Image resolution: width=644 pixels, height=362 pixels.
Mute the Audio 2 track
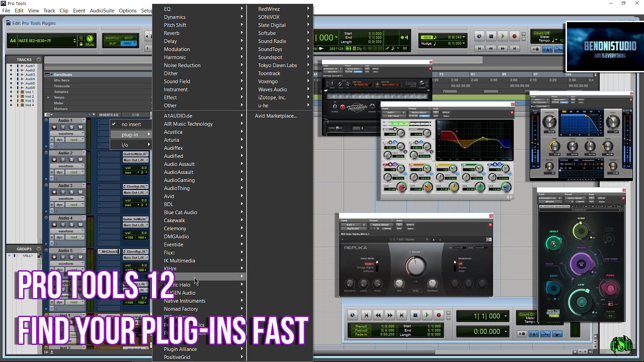click(x=80, y=159)
